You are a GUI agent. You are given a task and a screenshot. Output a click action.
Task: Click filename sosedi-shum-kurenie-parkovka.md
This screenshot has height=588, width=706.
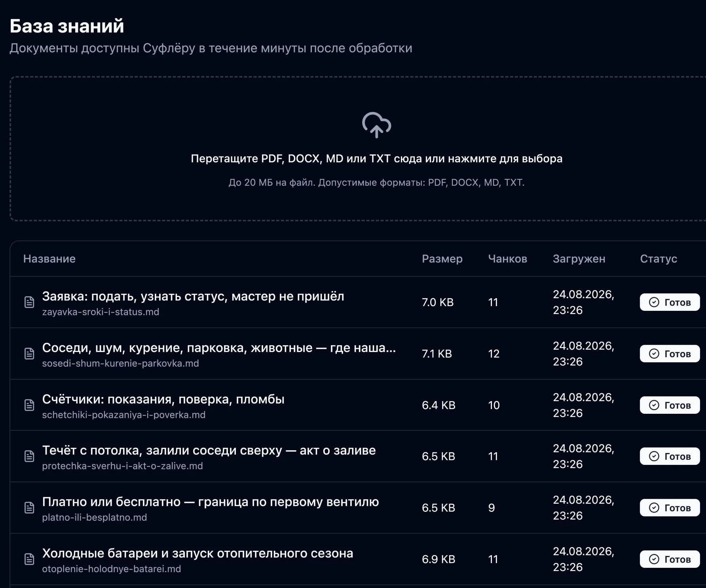[x=120, y=363]
